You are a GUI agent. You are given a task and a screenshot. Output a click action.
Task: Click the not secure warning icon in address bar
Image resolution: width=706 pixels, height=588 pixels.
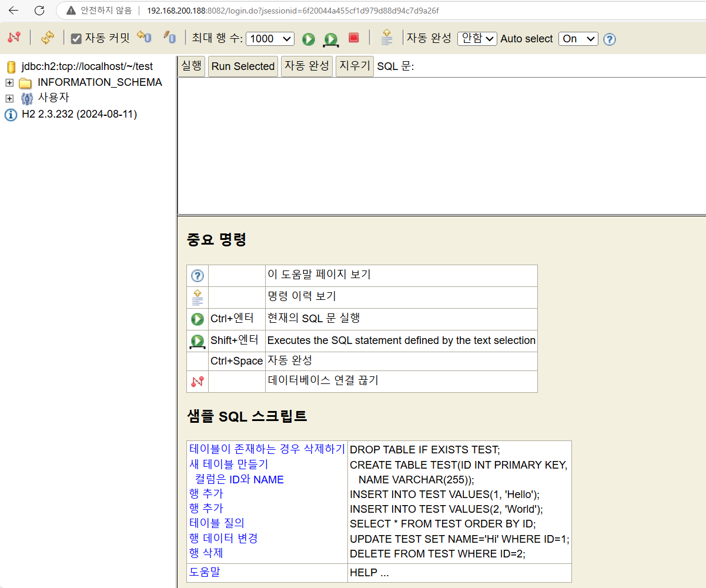point(71,11)
